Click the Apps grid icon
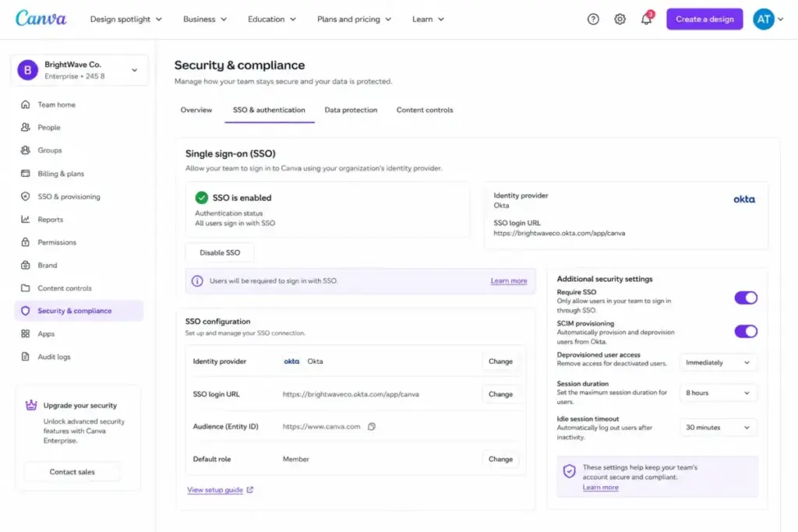Image resolution: width=798 pixels, height=532 pixels. click(26, 333)
